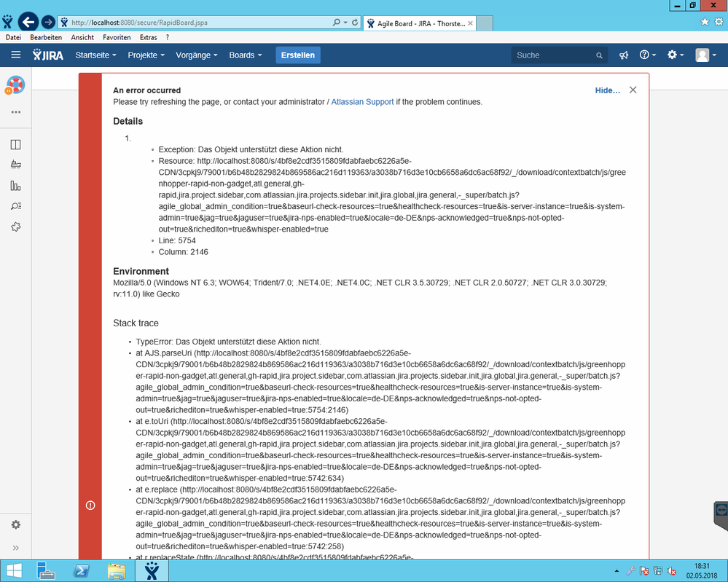Open the Projekte dropdown menu
The height and width of the screenshot is (582, 728).
coord(146,55)
